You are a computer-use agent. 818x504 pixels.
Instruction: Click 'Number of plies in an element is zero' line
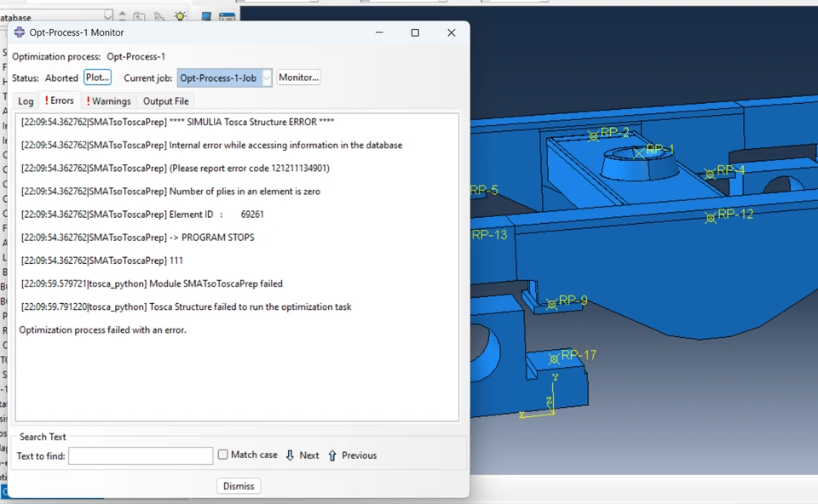pyautogui.click(x=170, y=192)
